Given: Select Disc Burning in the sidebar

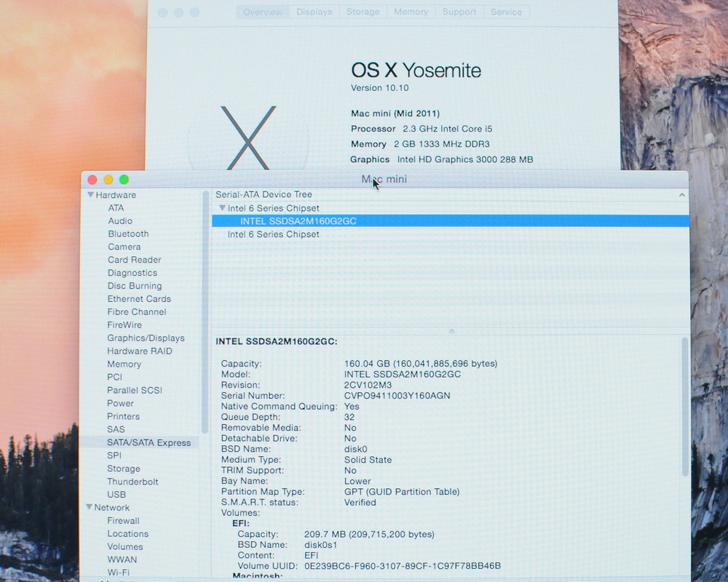Looking at the screenshot, I should (x=135, y=286).
